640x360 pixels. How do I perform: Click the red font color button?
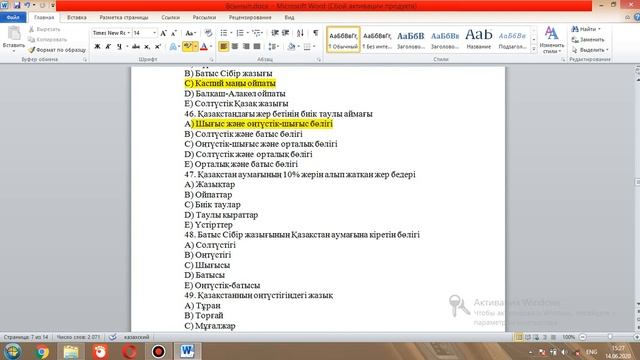[x=204, y=47]
